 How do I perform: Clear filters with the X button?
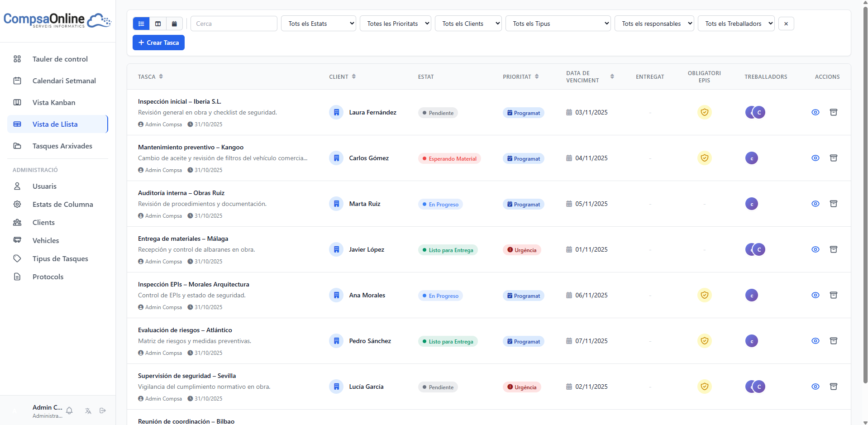(786, 24)
